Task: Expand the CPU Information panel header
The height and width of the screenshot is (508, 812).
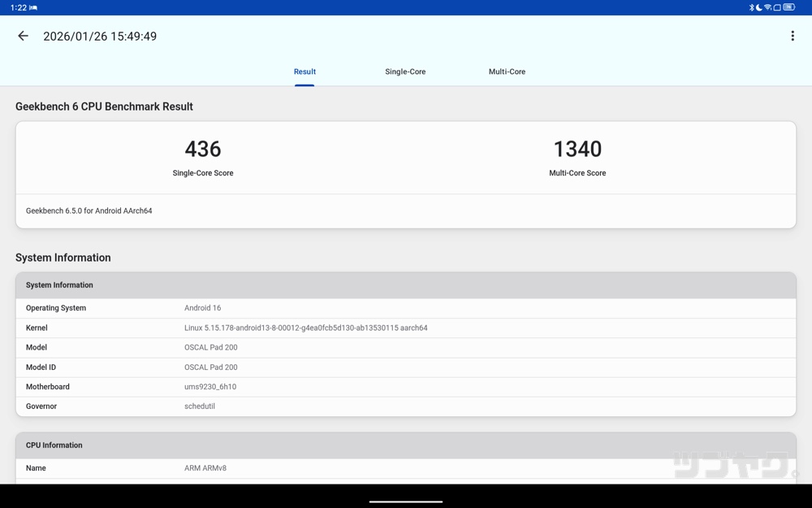Action: pyautogui.click(x=406, y=445)
